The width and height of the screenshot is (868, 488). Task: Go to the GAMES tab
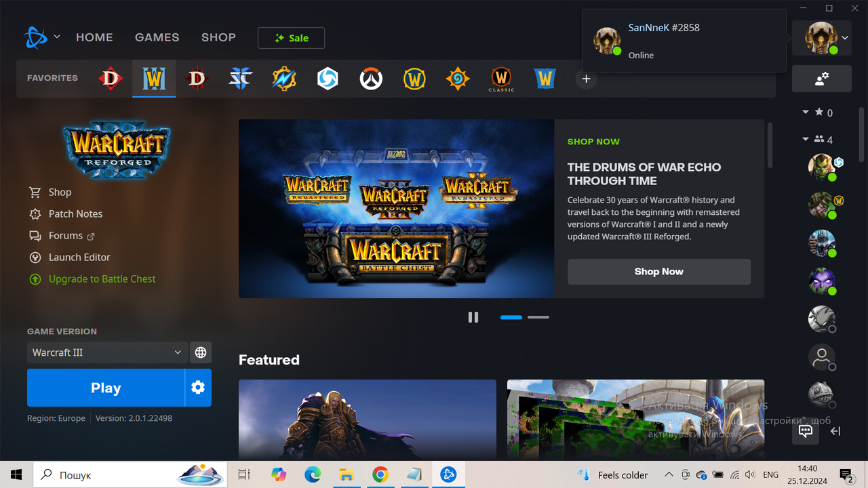pyautogui.click(x=157, y=37)
